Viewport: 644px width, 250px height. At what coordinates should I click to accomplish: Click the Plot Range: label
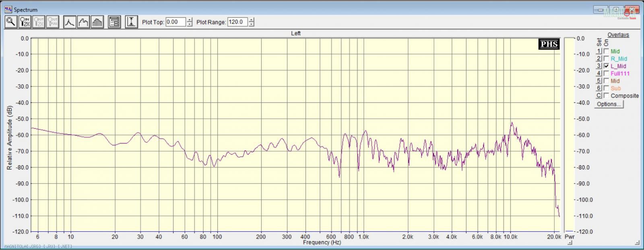click(211, 22)
